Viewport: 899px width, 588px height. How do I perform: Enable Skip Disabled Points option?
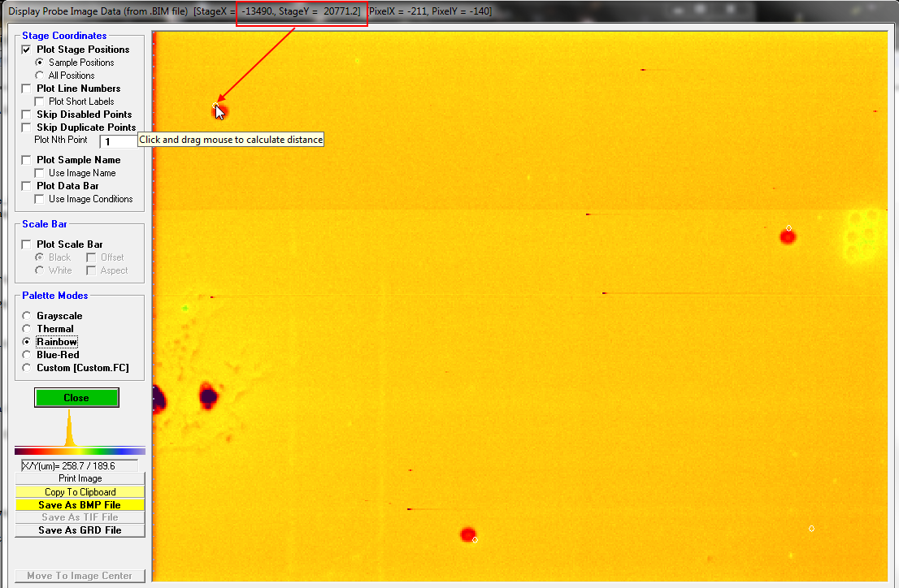(27, 115)
